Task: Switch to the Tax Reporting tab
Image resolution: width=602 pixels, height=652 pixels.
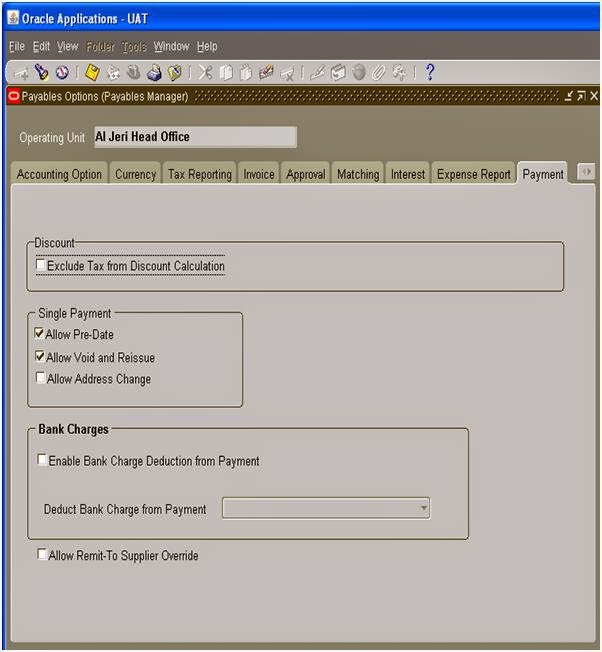Action: point(200,174)
